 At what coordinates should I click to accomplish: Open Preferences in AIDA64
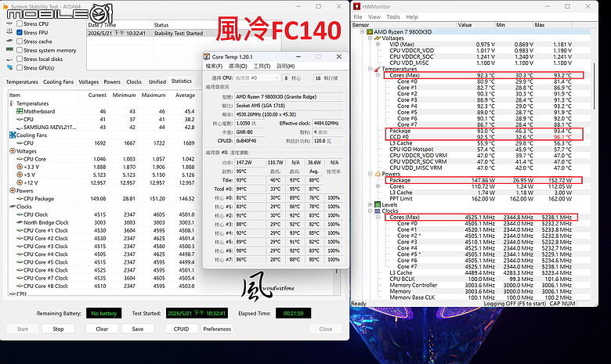[x=217, y=329]
